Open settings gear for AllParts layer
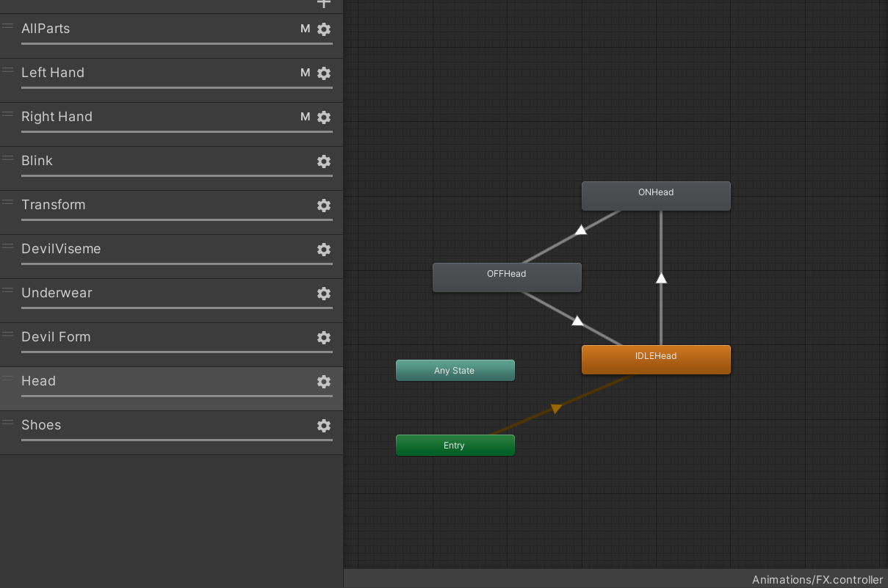Viewport: 888px width, 588px height. pos(324,29)
